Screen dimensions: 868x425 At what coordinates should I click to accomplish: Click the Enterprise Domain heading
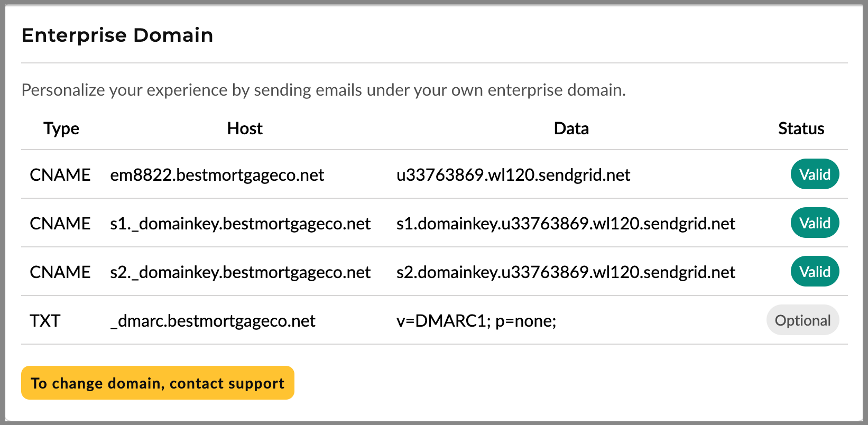coord(117,35)
